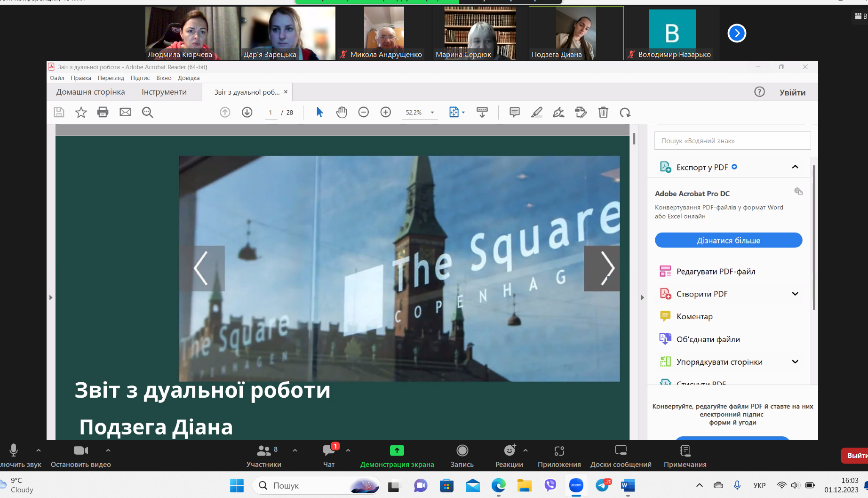Expand the Створити PDF options
Screen dimensions: 868x498
[795, 294]
